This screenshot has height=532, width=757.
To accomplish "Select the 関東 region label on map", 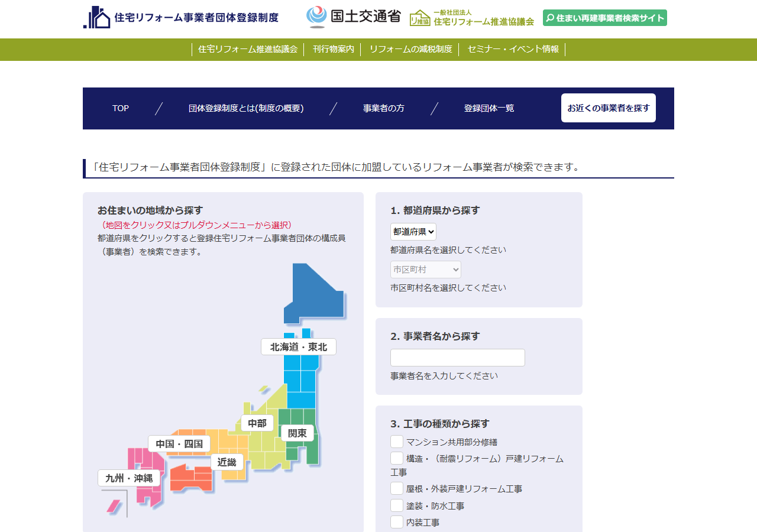I will pyautogui.click(x=297, y=433).
